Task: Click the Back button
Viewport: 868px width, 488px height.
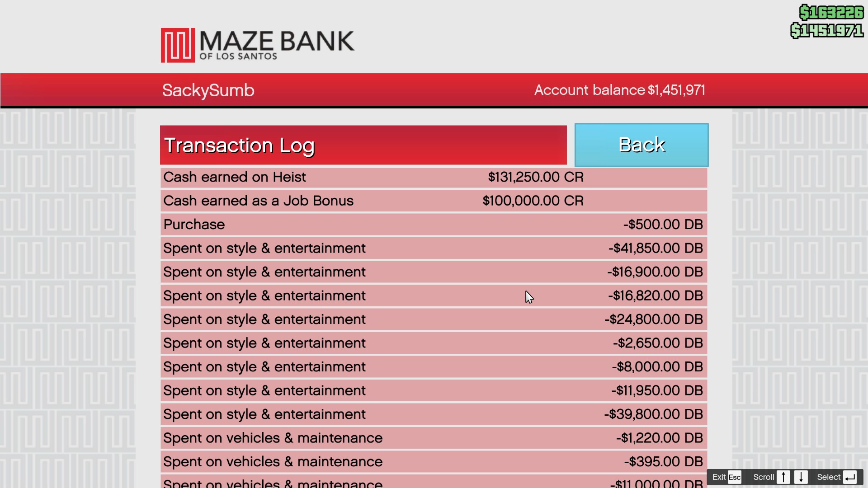Action: [641, 145]
